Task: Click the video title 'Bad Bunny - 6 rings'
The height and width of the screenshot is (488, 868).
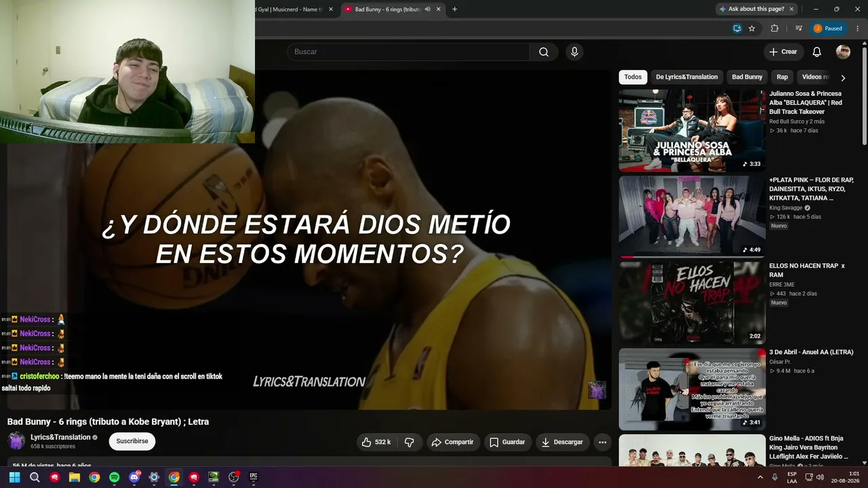Action: [x=108, y=422]
